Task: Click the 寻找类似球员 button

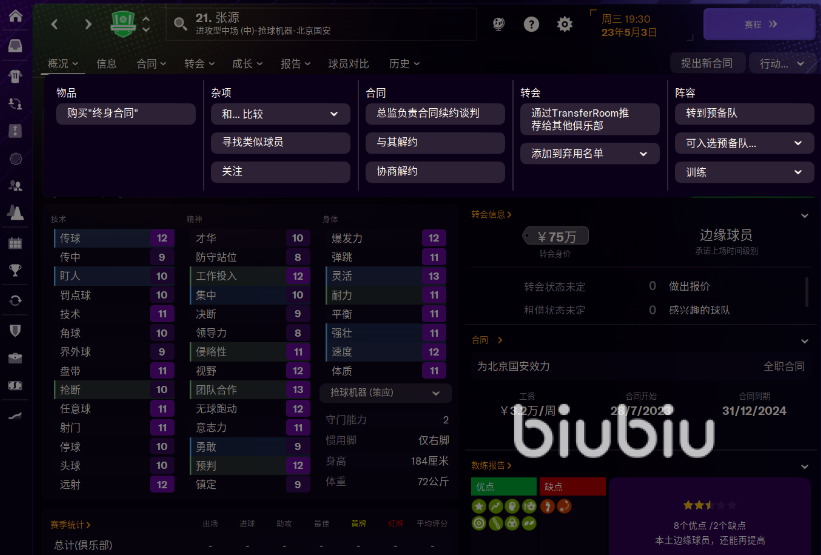Action: pyautogui.click(x=280, y=143)
